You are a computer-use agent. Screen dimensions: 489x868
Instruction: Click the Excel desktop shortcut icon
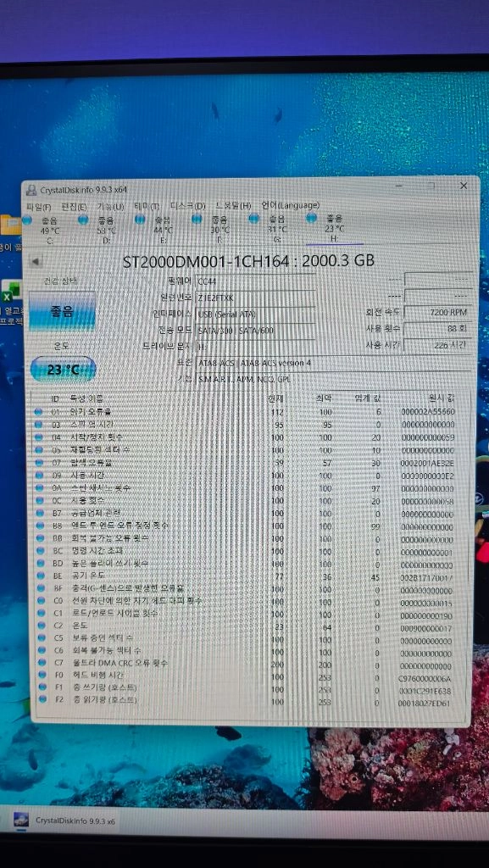pyautogui.click(x=11, y=290)
